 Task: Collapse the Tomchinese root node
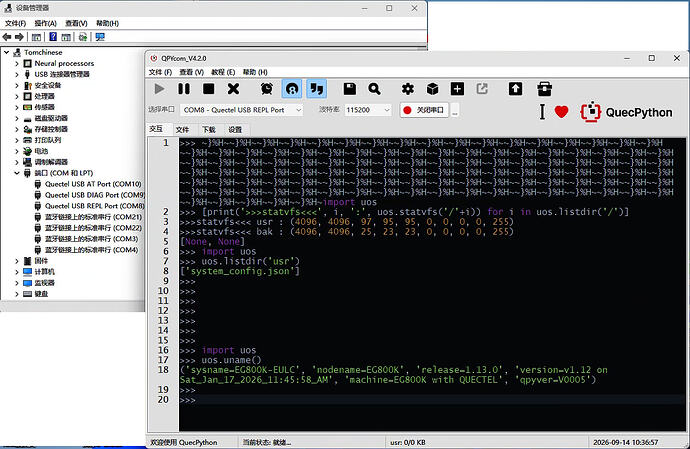(7, 52)
